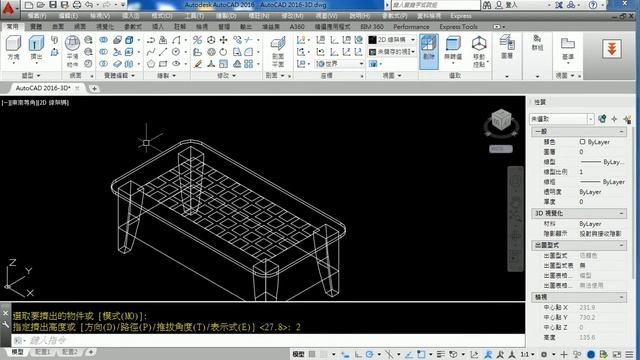Toggle Polar tracking in the status bar

[x=370, y=354]
